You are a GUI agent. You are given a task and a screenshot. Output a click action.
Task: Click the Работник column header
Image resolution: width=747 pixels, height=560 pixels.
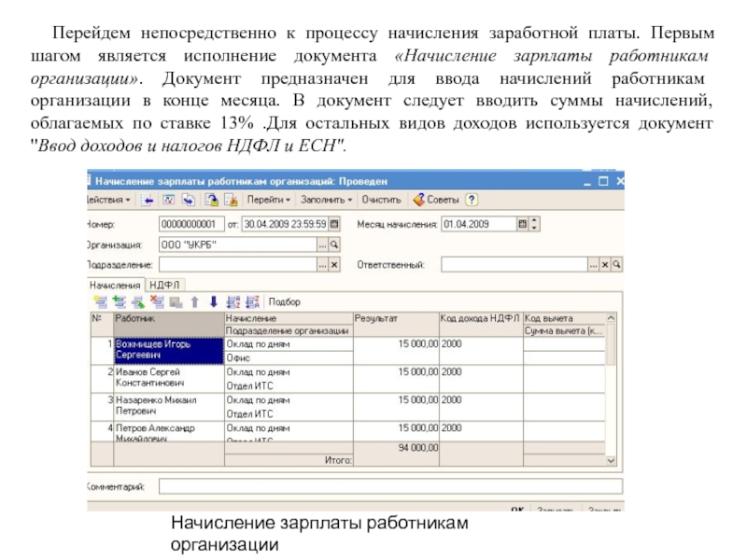(x=169, y=325)
